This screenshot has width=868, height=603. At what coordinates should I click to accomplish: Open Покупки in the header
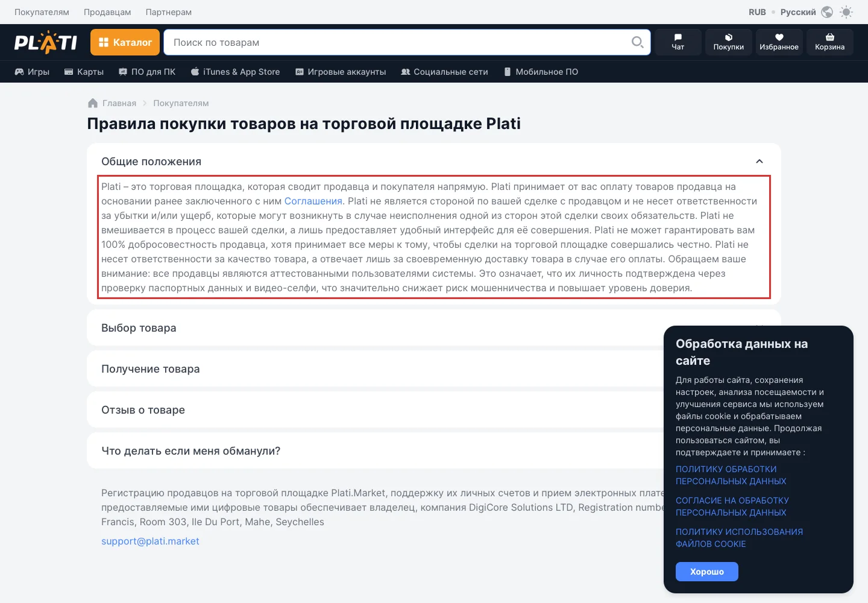click(x=728, y=42)
